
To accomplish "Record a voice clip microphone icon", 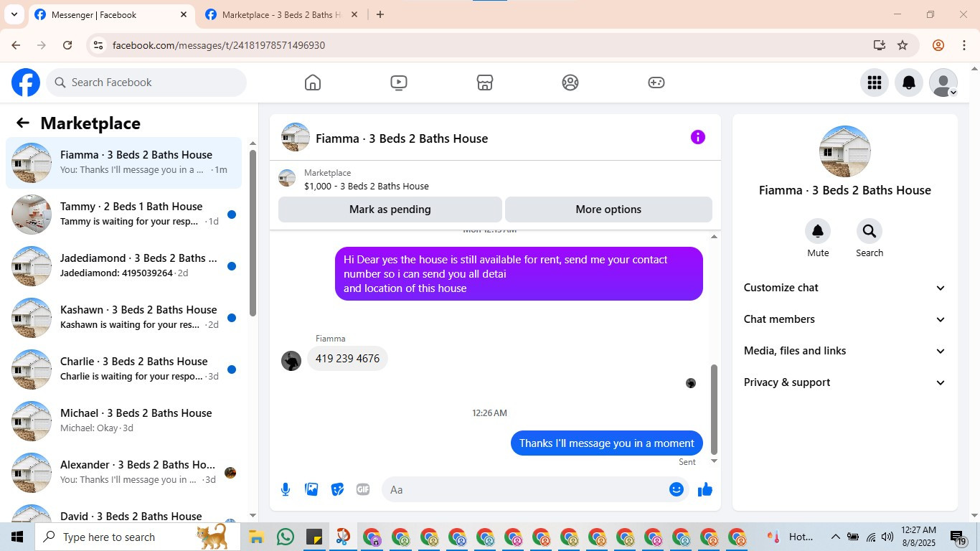I will (286, 489).
